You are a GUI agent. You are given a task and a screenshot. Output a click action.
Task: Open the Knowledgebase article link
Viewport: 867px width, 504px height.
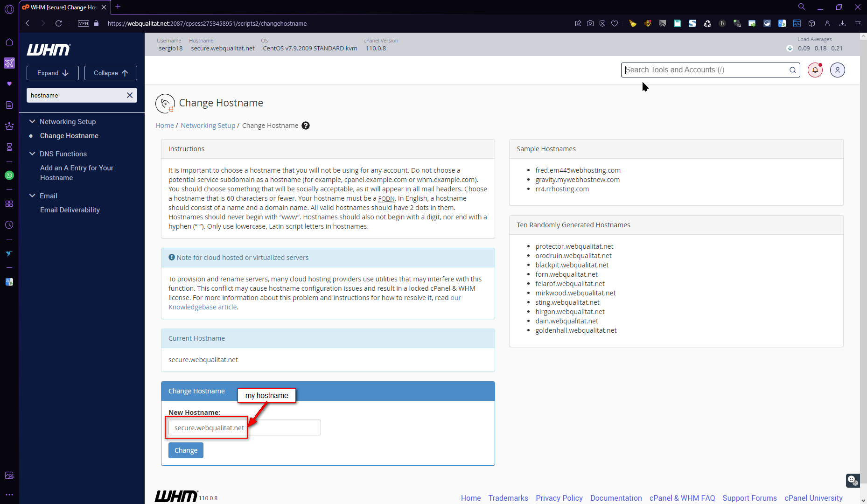point(203,307)
